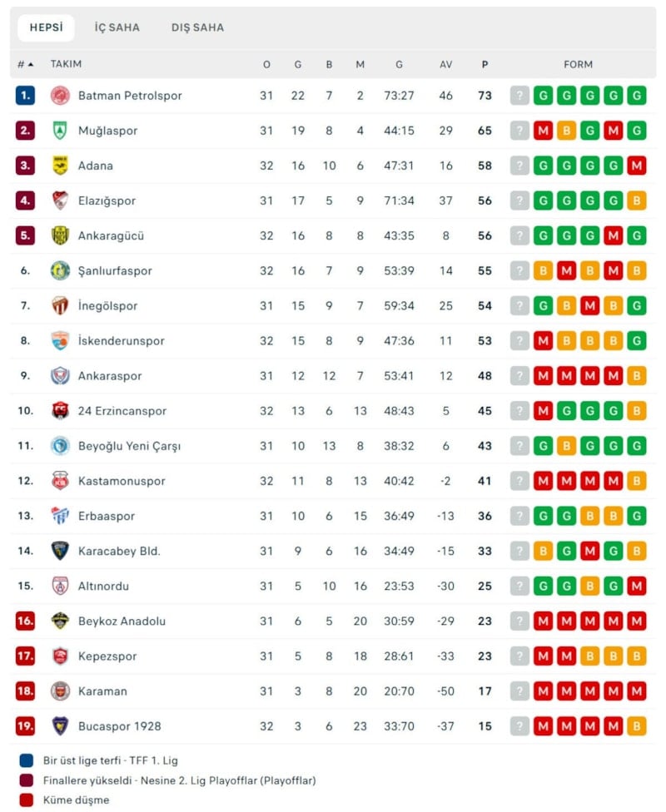Sort by the AV goal difference header

pos(445,64)
